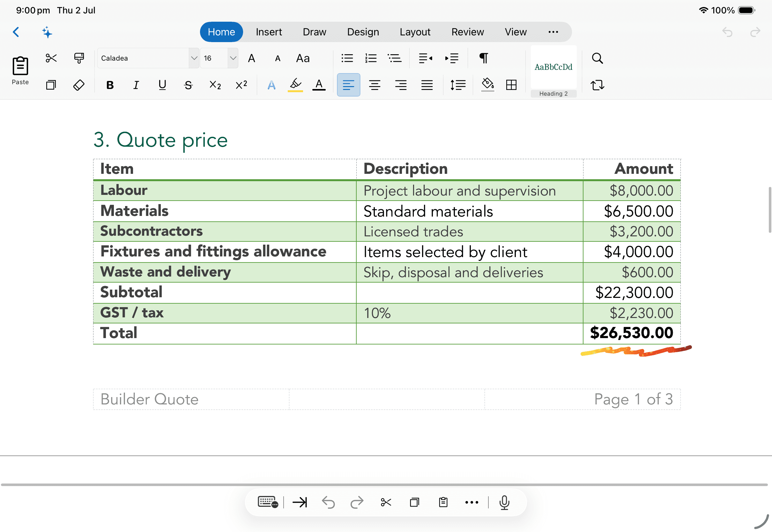Toggle strikethrough formatting
The width and height of the screenshot is (772, 532).
188,85
